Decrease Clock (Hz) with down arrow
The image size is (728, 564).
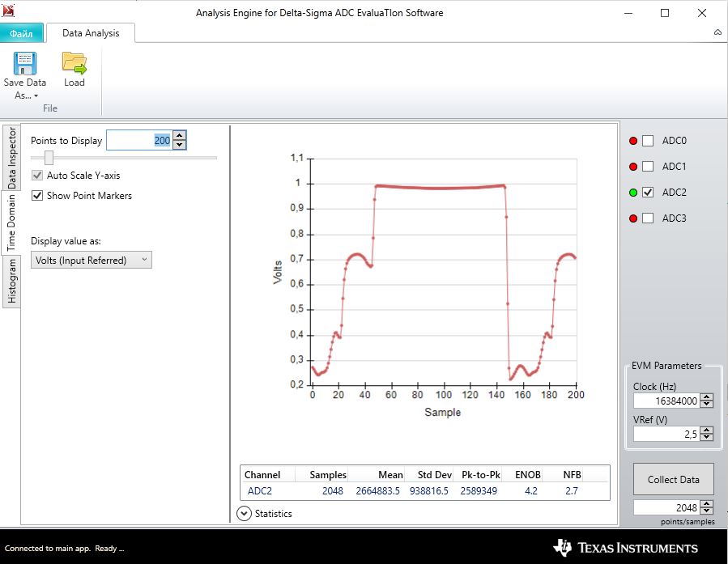coord(707,404)
